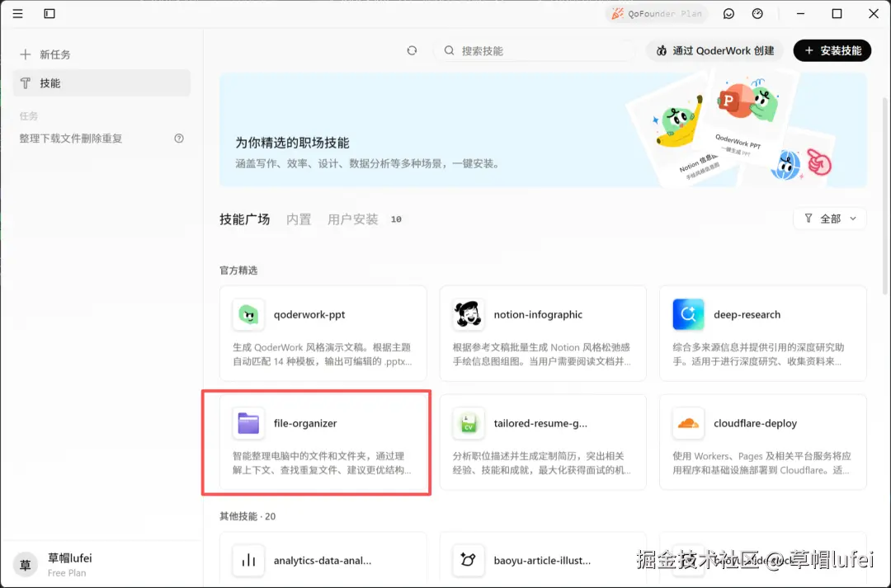891x588 pixels.
Task: Click the deep-research skill icon
Action: [688, 314]
